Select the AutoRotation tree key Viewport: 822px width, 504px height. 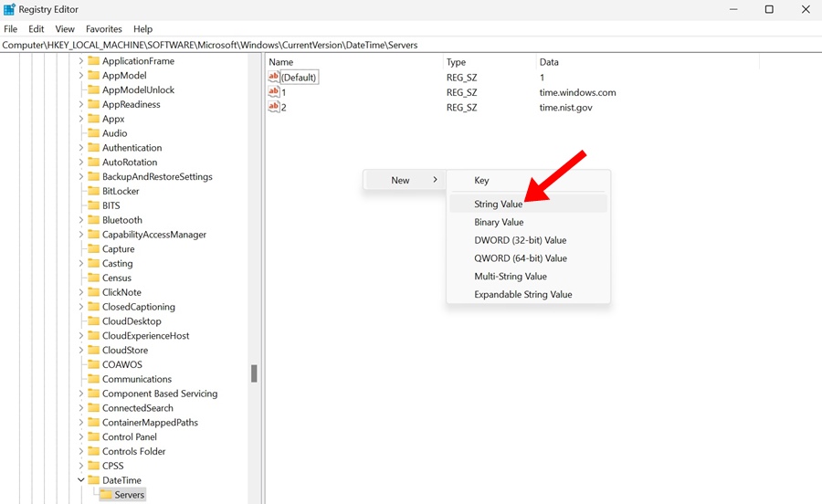click(130, 162)
